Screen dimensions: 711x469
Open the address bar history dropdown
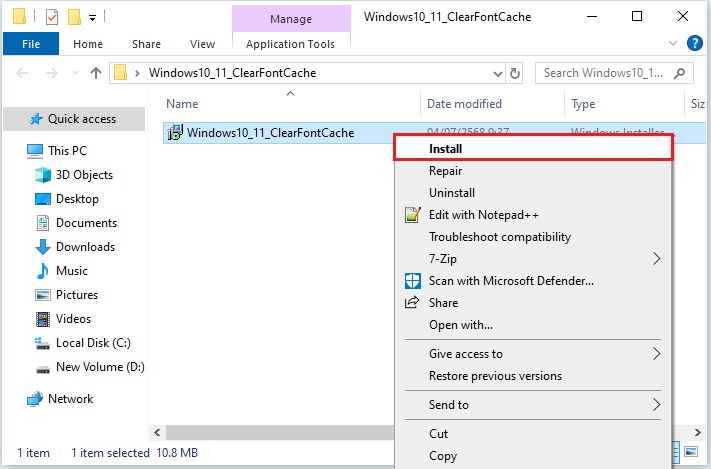(x=496, y=73)
